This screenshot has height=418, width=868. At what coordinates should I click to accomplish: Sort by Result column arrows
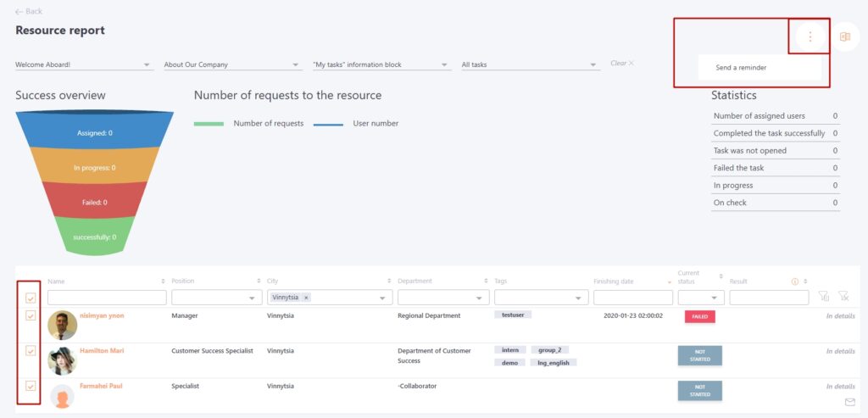click(805, 281)
